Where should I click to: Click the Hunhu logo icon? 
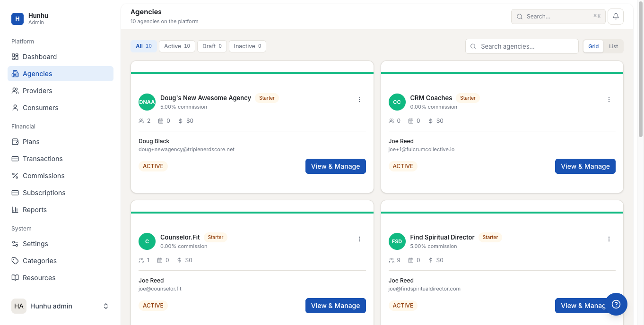(x=17, y=19)
